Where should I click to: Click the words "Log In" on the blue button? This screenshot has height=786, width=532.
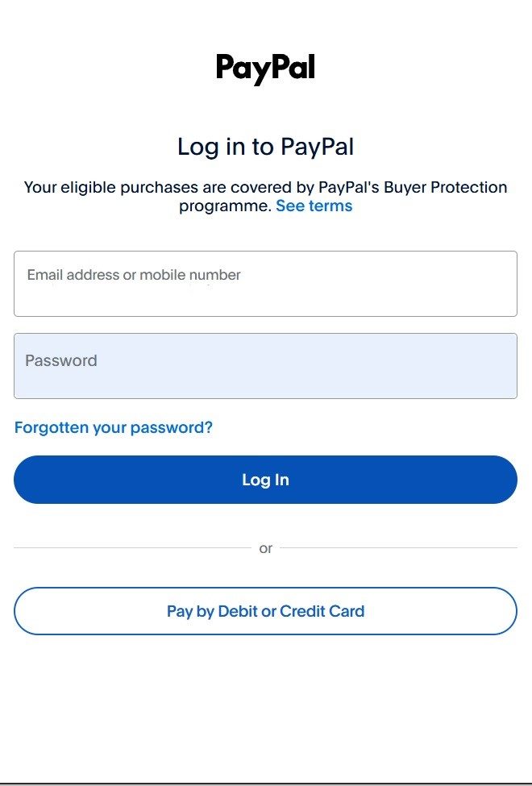(265, 480)
